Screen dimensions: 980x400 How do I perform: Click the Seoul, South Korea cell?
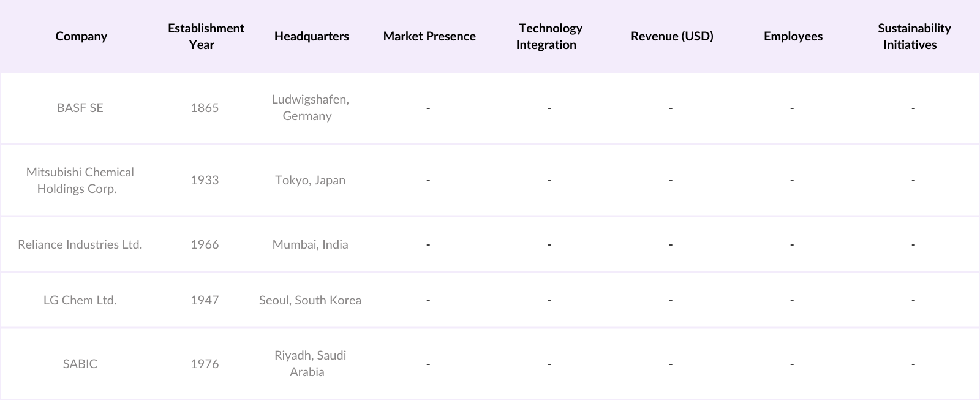pos(310,300)
